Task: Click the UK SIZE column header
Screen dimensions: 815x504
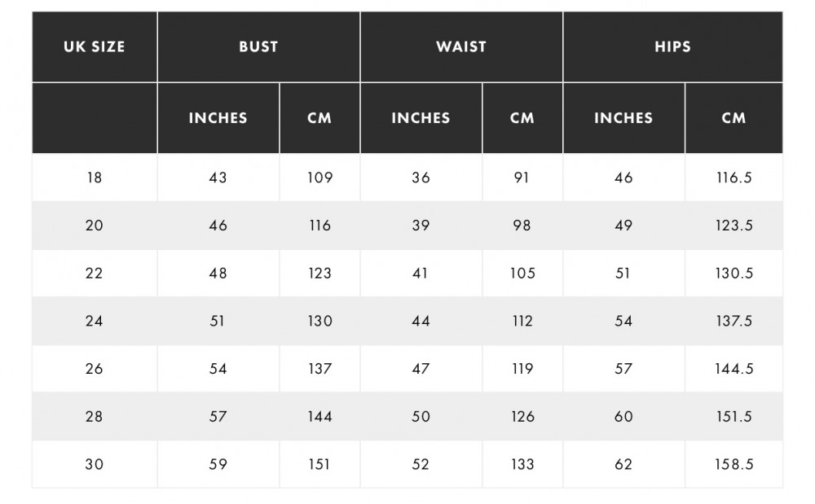Action: (x=95, y=46)
